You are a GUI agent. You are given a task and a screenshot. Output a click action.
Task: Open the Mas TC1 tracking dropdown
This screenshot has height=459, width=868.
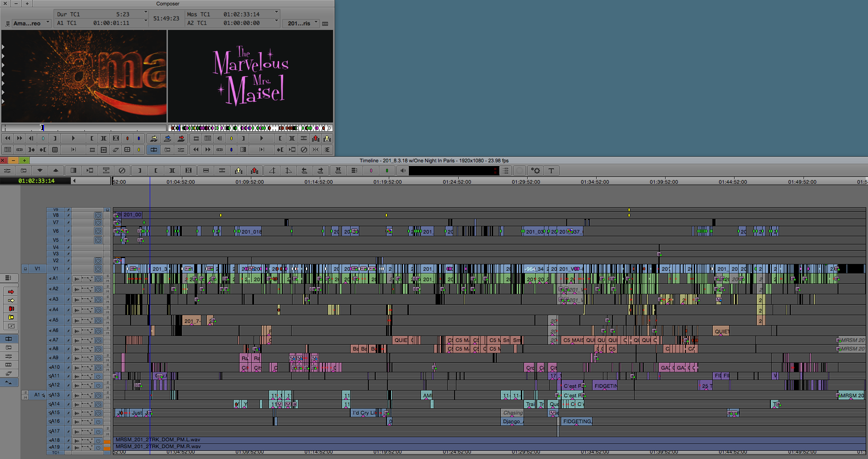coord(276,12)
